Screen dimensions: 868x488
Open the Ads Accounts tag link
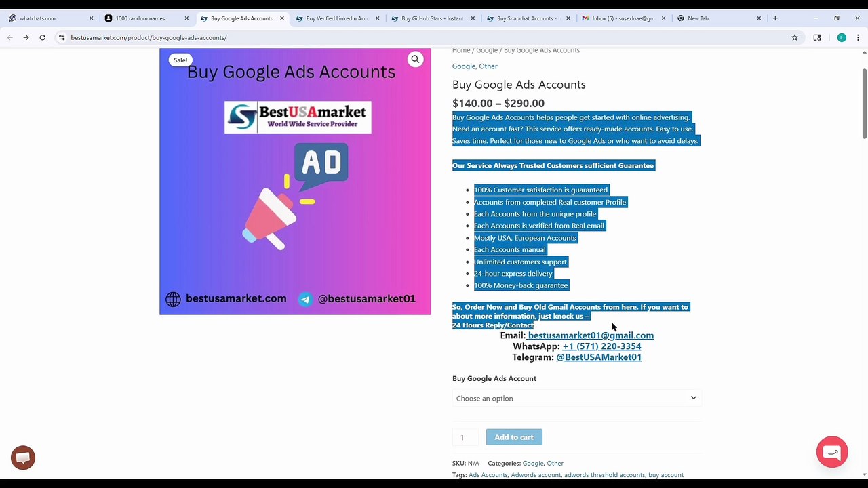tap(488, 475)
